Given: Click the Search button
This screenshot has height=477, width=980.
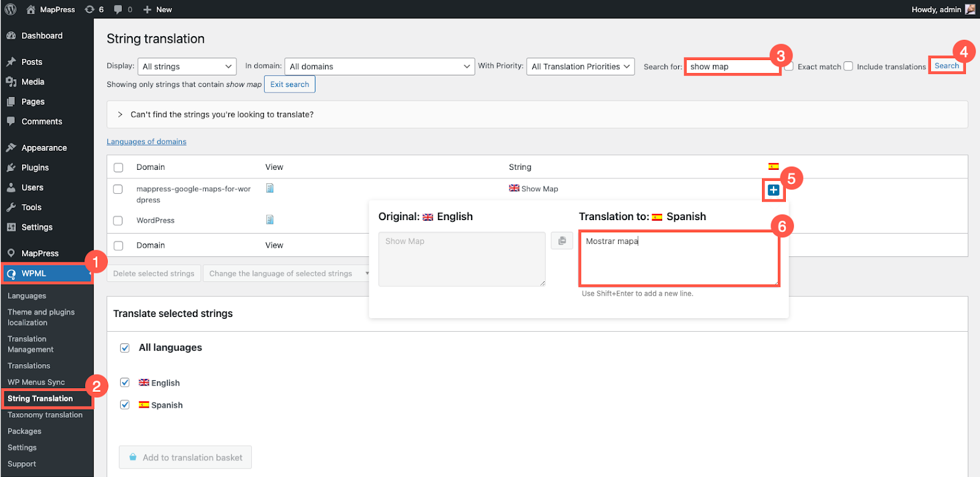Looking at the screenshot, I should (947, 66).
